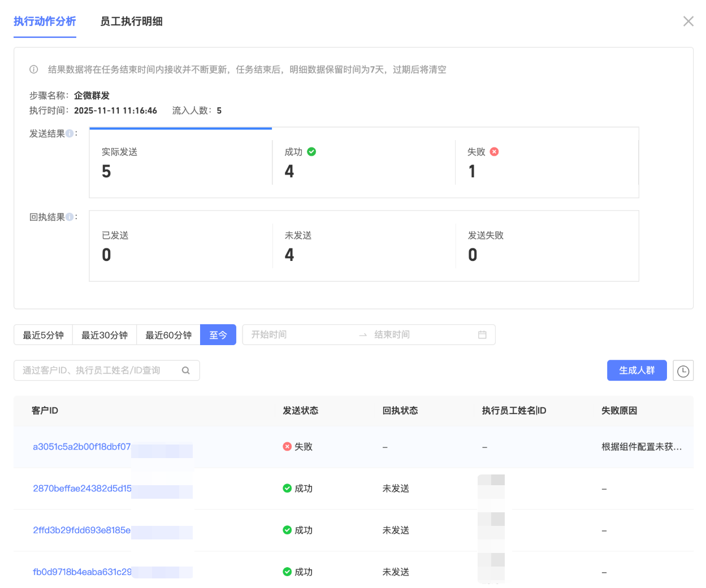Open history clock icon button
This screenshot has height=588, width=706.
pyautogui.click(x=683, y=371)
